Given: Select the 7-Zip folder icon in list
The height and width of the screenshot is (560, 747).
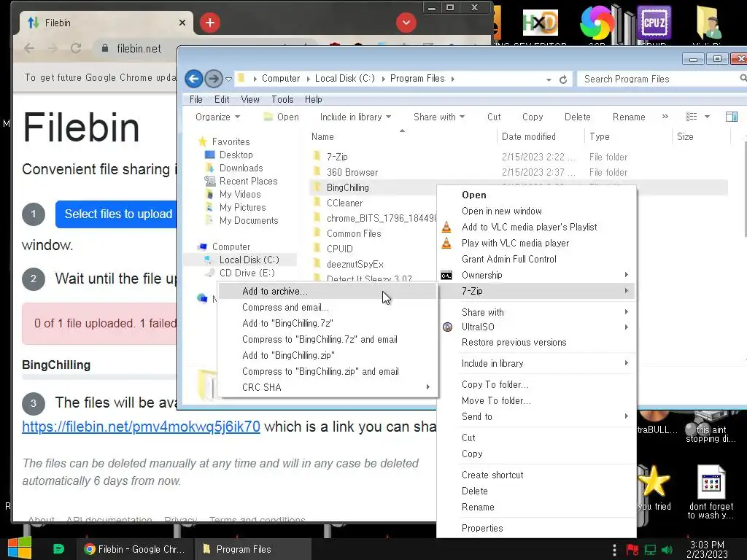Looking at the screenshot, I should [x=317, y=156].
